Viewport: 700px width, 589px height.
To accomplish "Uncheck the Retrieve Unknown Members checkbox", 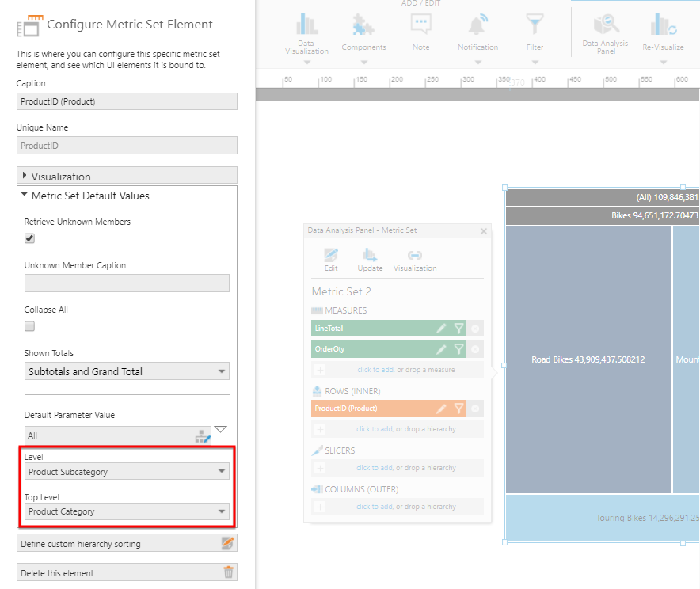I will [30, 238].
